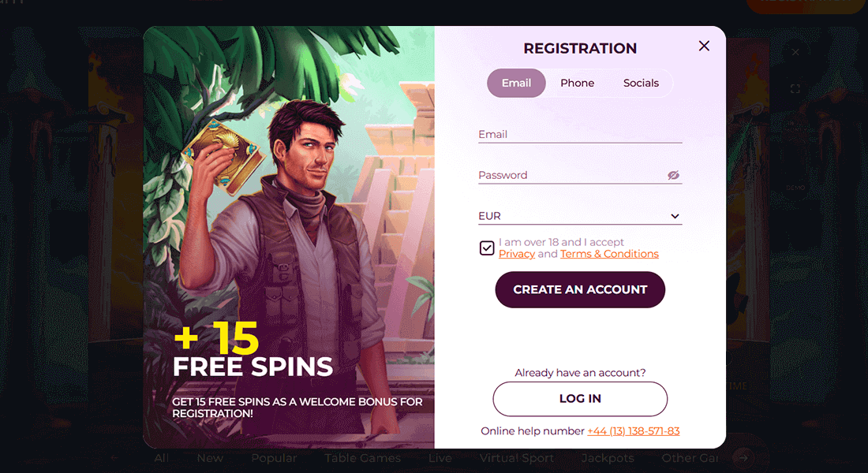Click the dimmed game panel close X
The image size is (868, 473).
[795, 52]
